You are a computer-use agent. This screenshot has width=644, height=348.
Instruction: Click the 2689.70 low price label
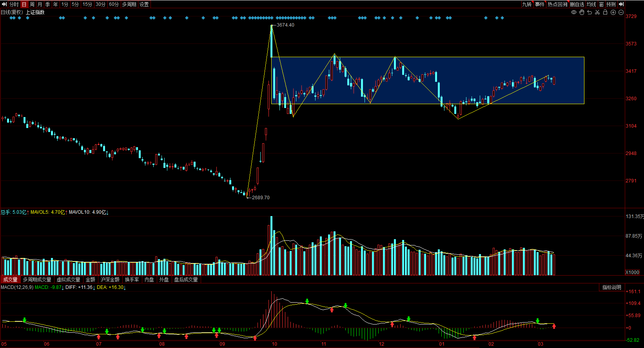(x=261, y=198)
